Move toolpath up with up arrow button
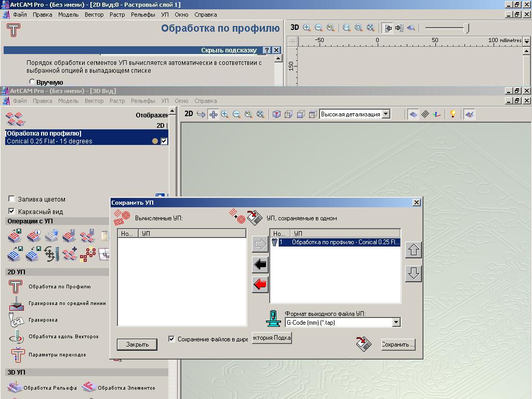The width and height of the screenshot is (532, 399). [x=414, y=250]
